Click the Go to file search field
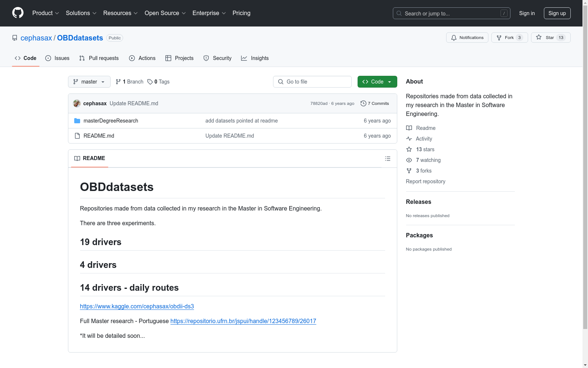This screenshot has height=368, width=588. coord(312,82)
